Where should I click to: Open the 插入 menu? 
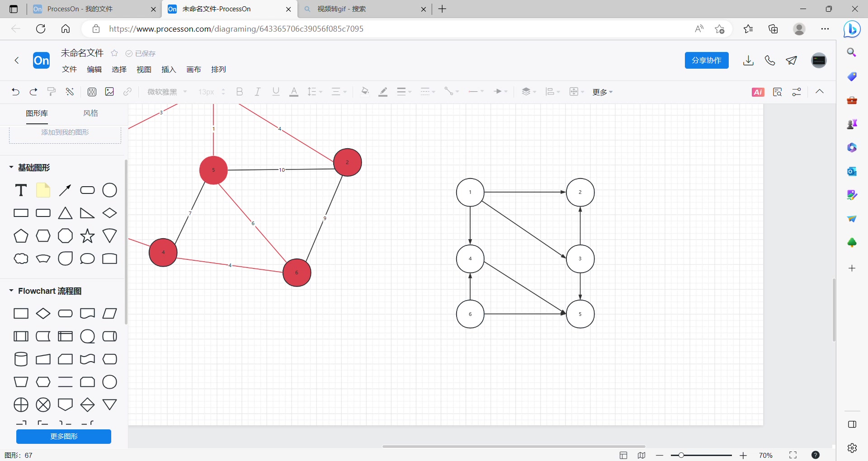pyautogui.click(x=169, y=69)
